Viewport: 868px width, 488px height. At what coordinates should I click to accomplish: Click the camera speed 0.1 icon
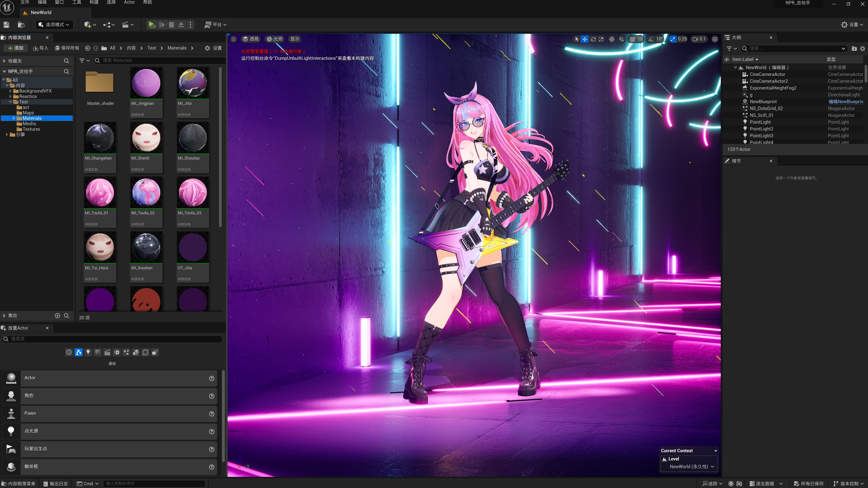point(699,39)
